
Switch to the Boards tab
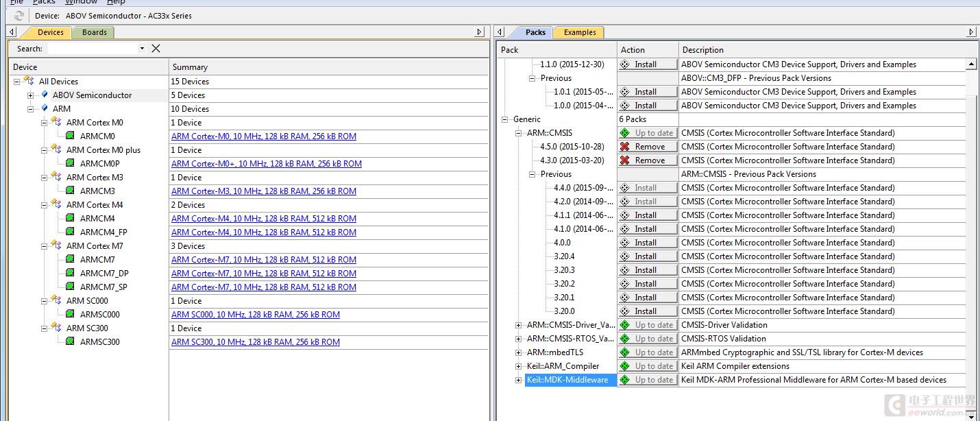94,32
